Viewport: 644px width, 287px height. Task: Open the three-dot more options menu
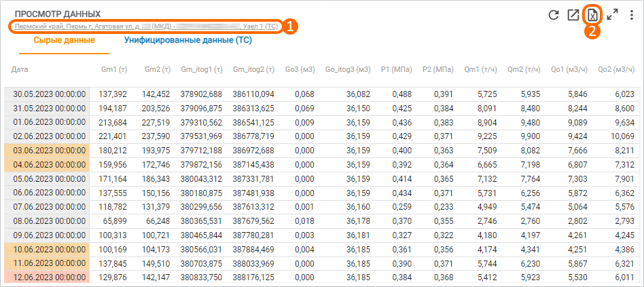pyautogui.click(x=632, y=15)
